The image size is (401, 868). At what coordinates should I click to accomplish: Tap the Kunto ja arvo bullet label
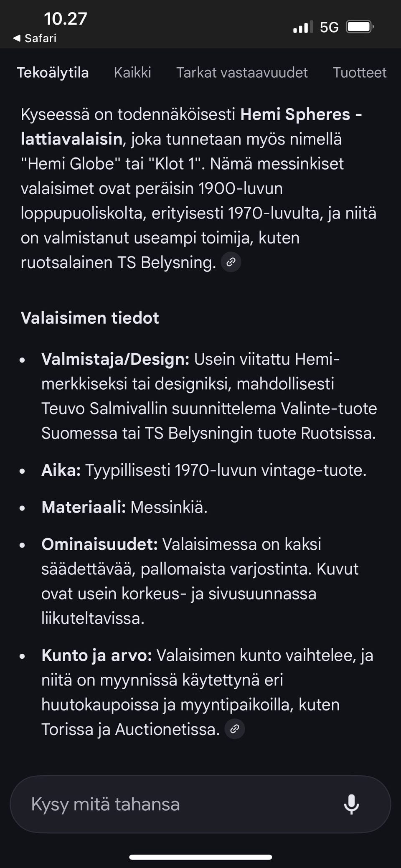(96, 655)
